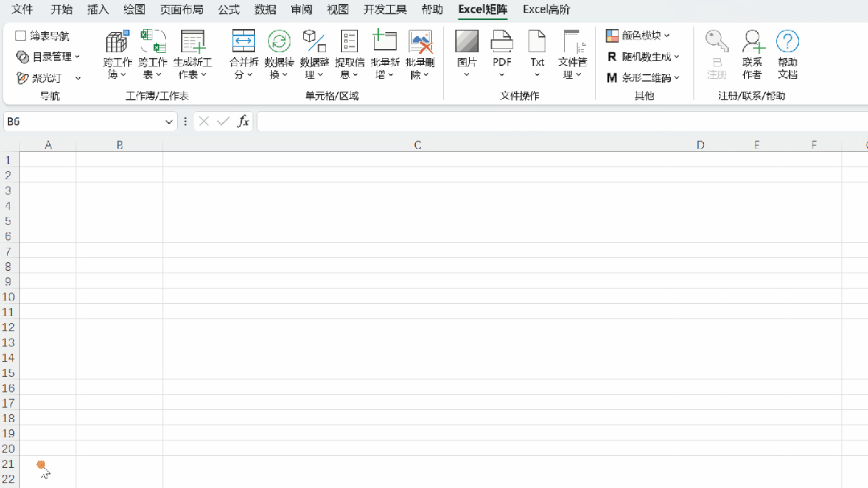868x488 pixels.
Task: Switch to the 插入 tab
Action: coord(98,10)
